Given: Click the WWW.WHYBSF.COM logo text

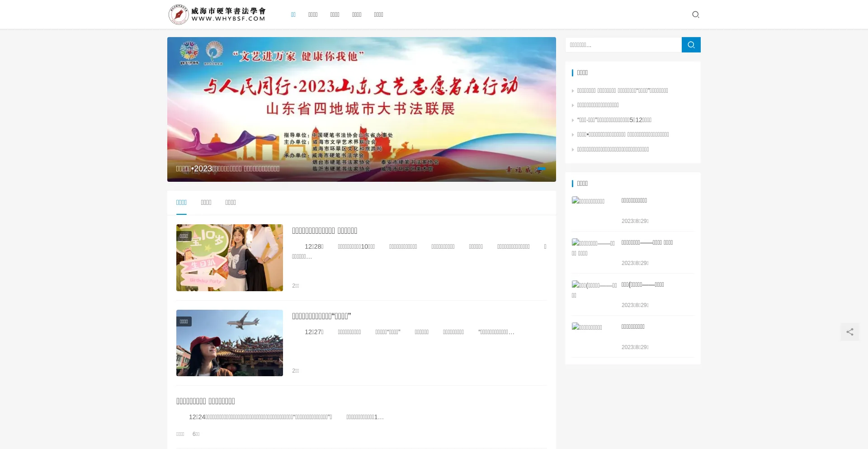Looking at the screenshot, I should 228,19.
